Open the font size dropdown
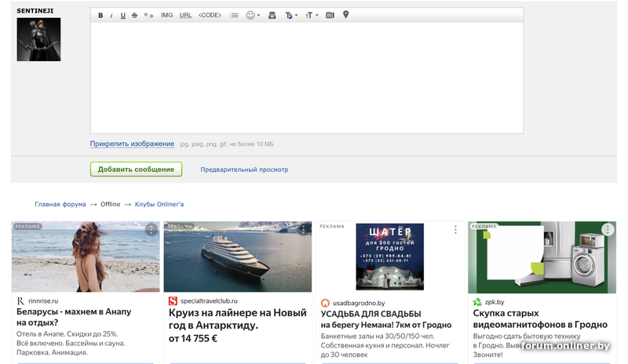 tap(312, 15)
